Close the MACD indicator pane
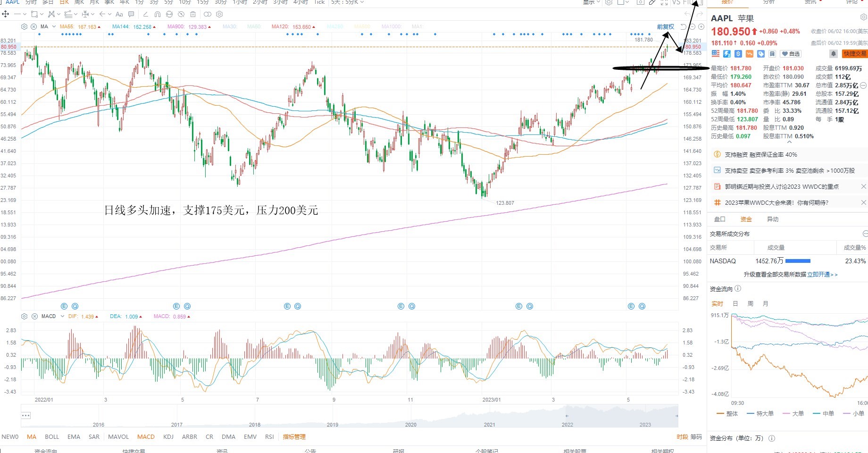 [34, 316]
